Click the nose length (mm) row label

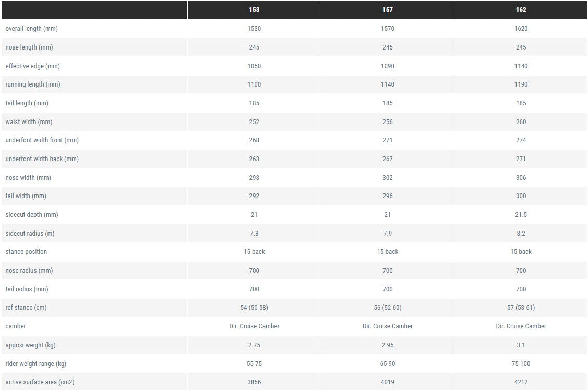pos(29,47)
